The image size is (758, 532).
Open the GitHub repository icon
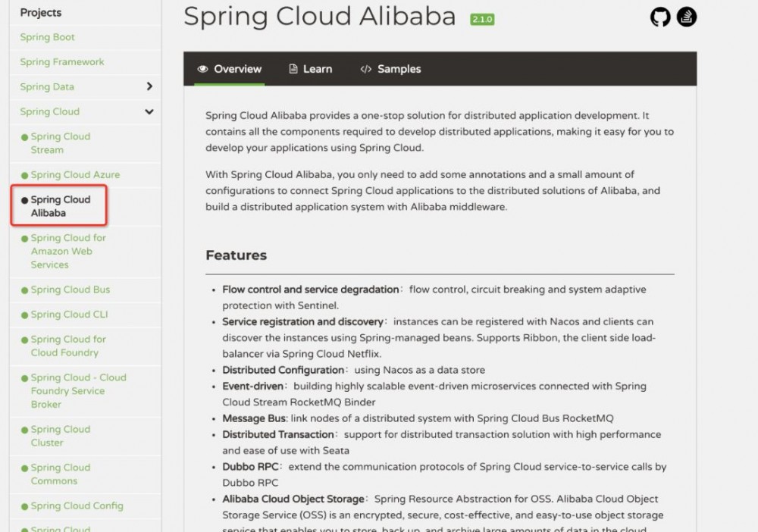[x=660, y=17]
